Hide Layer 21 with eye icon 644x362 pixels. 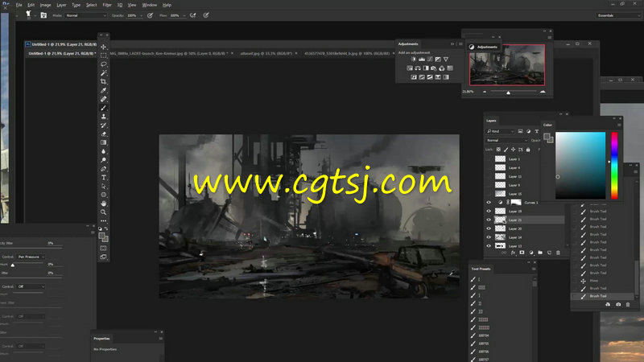(x=489, y=220)
